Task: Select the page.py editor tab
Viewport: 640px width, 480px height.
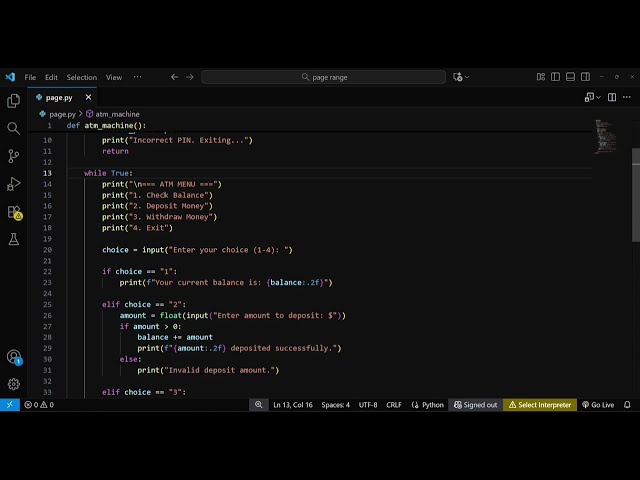Action: 62,97
